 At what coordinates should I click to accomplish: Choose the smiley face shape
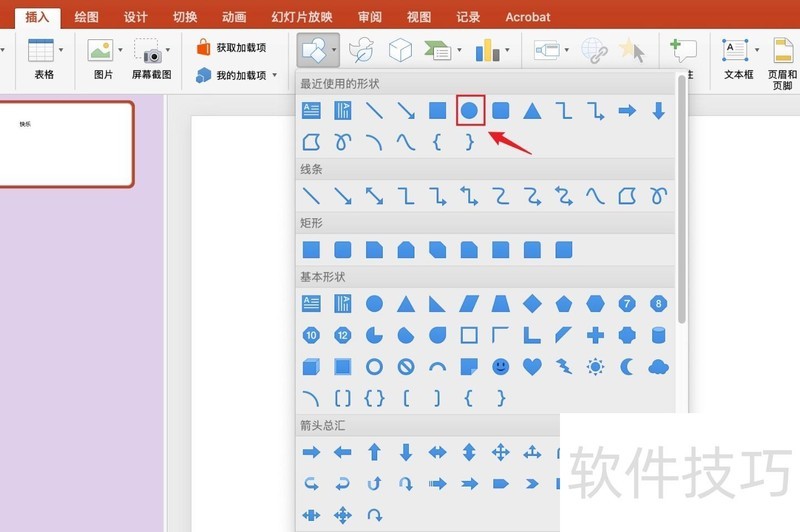(500, 367)
